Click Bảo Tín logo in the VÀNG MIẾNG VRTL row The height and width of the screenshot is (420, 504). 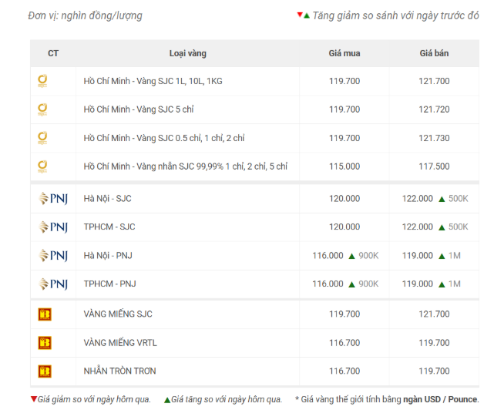pyautogui.click(x=45, y=343)
